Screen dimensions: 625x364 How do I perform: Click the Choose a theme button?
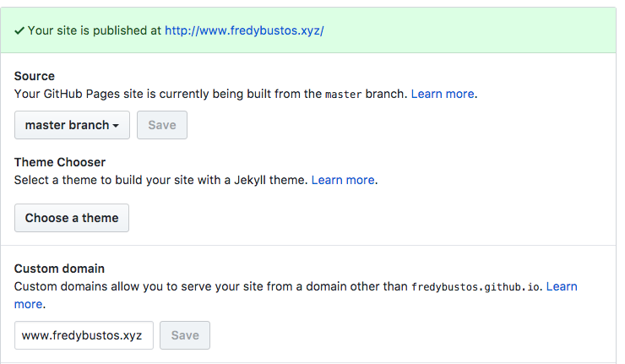(x=72, y=218)
